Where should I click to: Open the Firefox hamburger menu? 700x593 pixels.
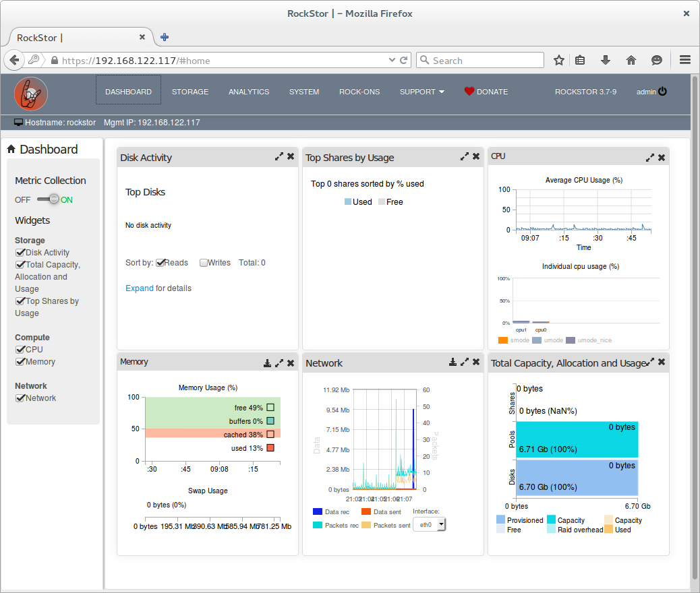(x=684, y=60)
